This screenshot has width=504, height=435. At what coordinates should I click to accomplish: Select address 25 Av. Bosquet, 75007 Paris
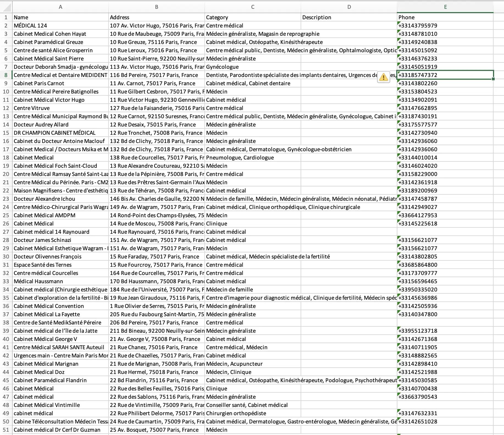[157, 430]
